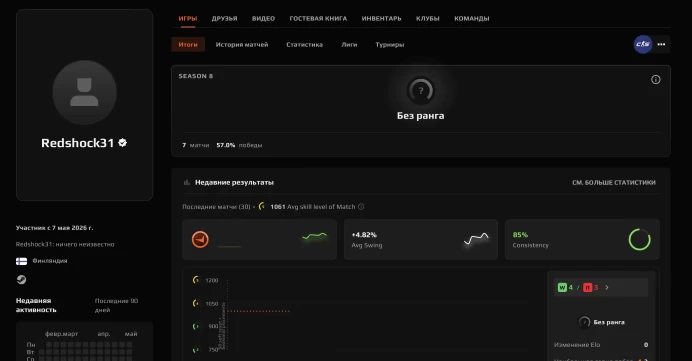Open the Игры tab
Viewport: 692px width, 361px height.
[188, 19]
